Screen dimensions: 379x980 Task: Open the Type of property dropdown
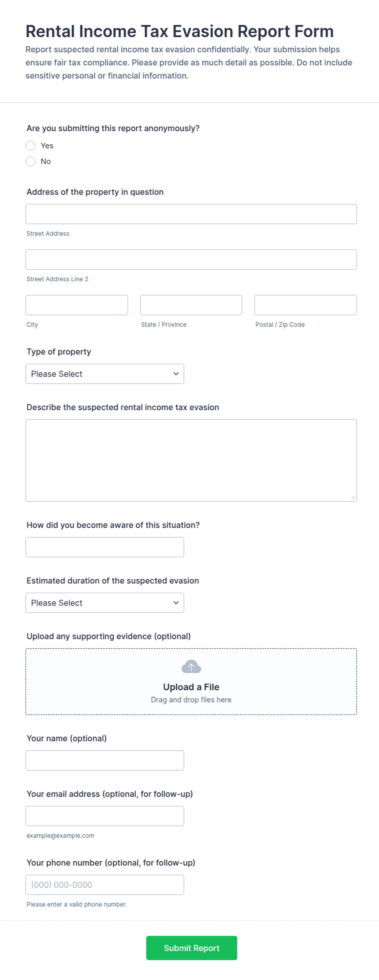click(x=105, y=374)
